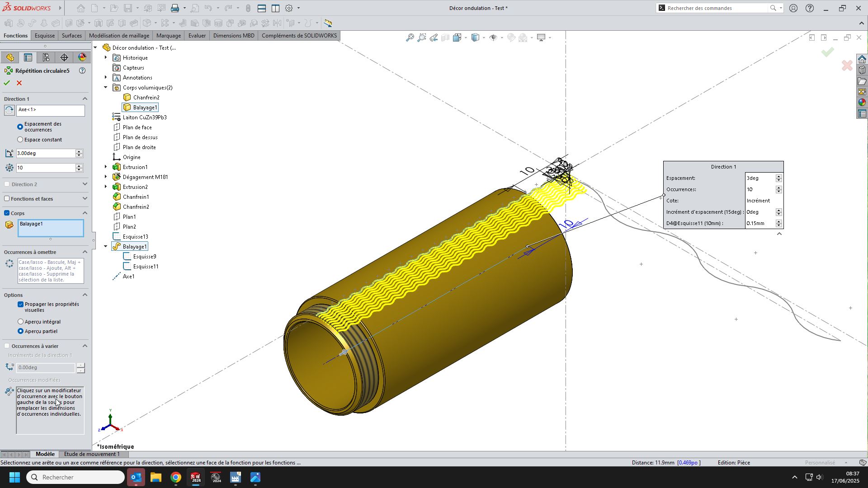Open SOLIDWORKS 2024 from the Windows taskbar
Image resolution: width=868 pixels, height=488 pixels.
[196, 478]
